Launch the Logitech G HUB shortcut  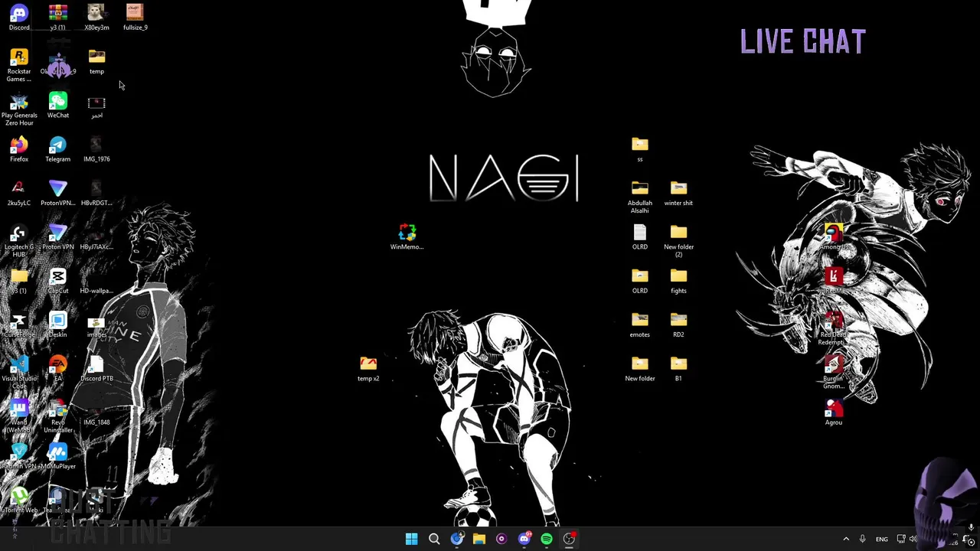pos(19,240)
